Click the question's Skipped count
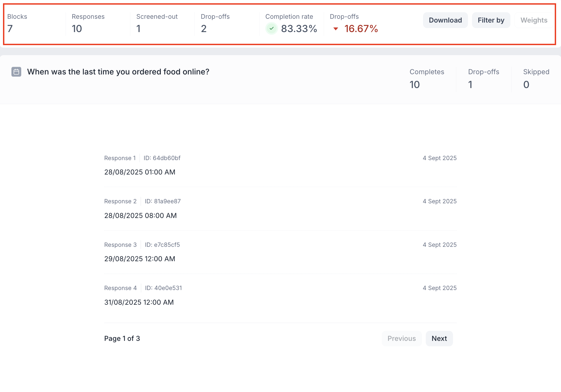Viewport: 561px width, 392px height. (x=526, y=85)
